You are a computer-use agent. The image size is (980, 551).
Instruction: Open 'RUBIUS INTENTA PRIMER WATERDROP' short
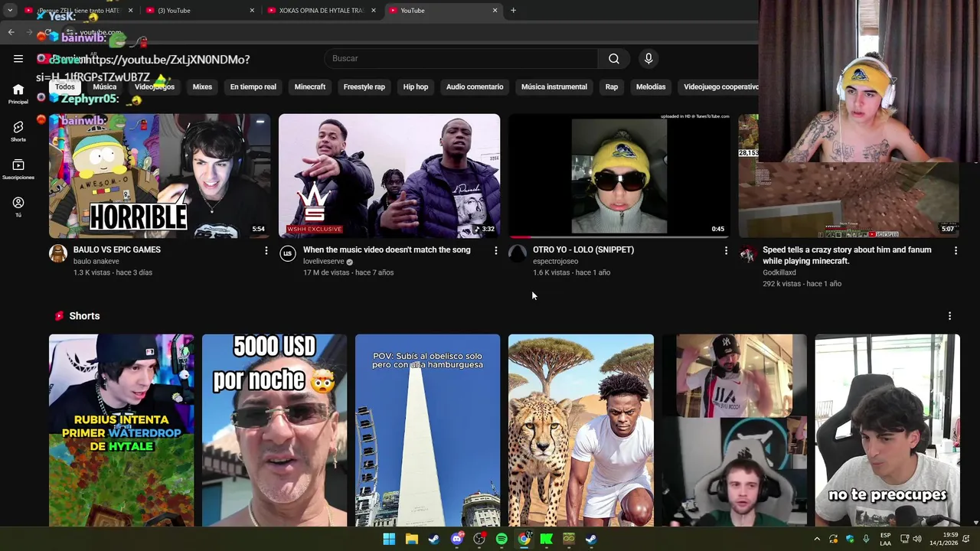(121, 430)
